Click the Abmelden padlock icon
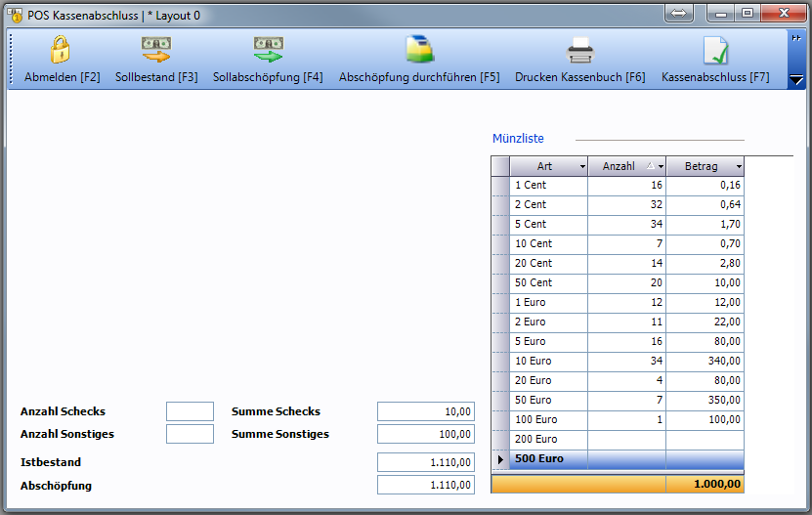 pos(62,50)
